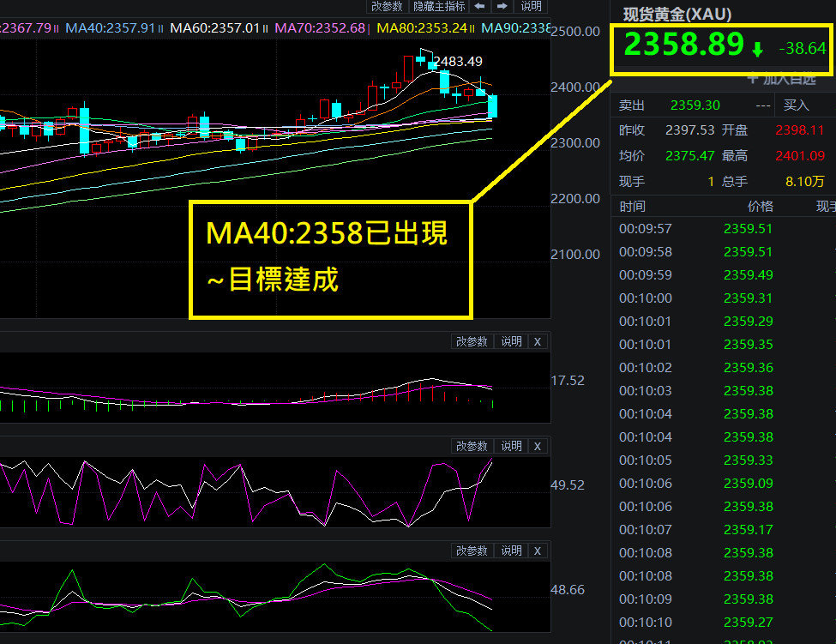Viewport: 836px width, 644px height.
Task: Select the MA40:2357.91 legend label
Action: pyautogui.click(x=110, y=27)
